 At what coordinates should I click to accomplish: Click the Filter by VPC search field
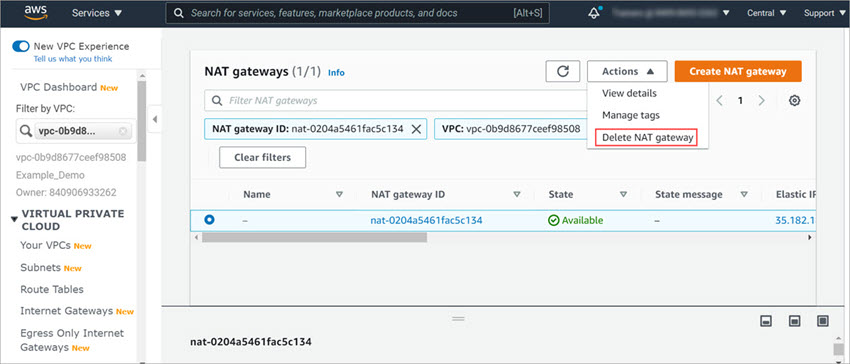[76, 131]
